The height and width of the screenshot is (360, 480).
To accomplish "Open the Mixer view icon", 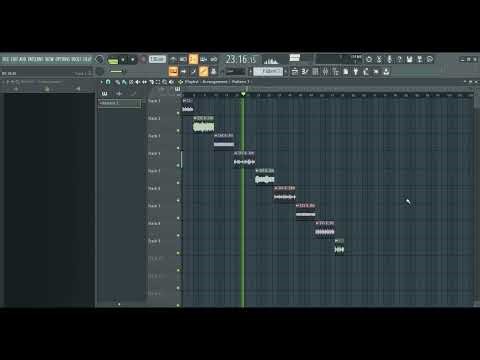I will pos(325,71).
